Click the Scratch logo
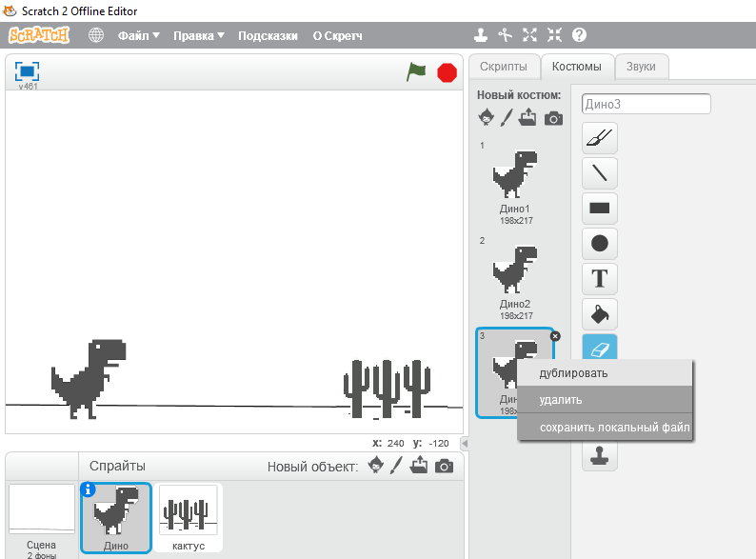The image size is (756, 559). (39, 35)
